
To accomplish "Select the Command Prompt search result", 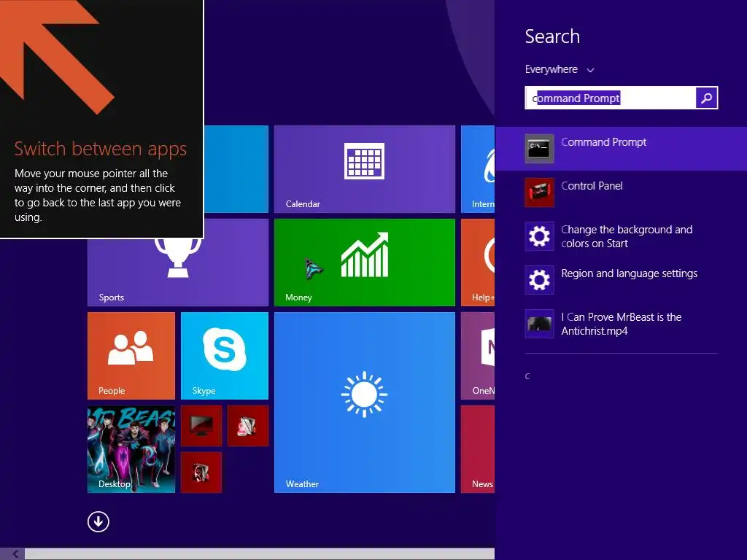I will pyautogui.click(x=622, y=149).
